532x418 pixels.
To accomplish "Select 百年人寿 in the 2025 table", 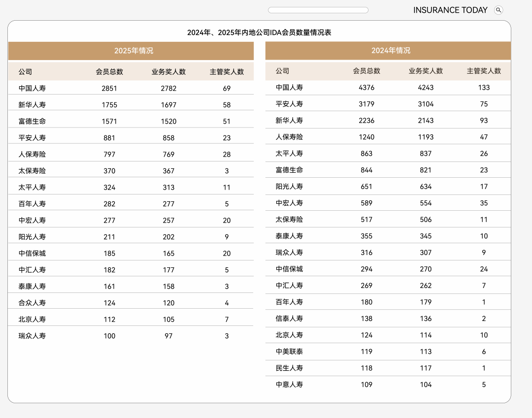I will click(32, 204).
